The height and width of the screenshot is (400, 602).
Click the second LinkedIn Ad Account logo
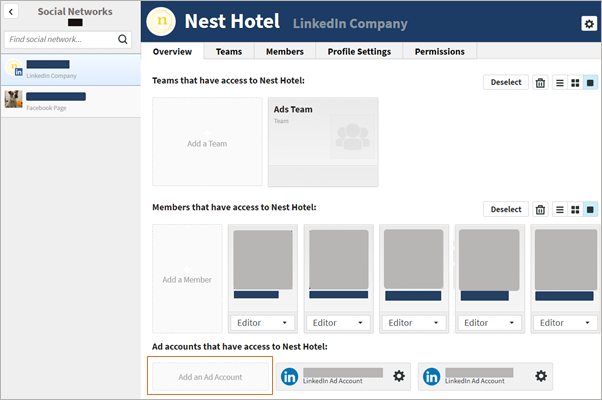click(x=432, y=377)
